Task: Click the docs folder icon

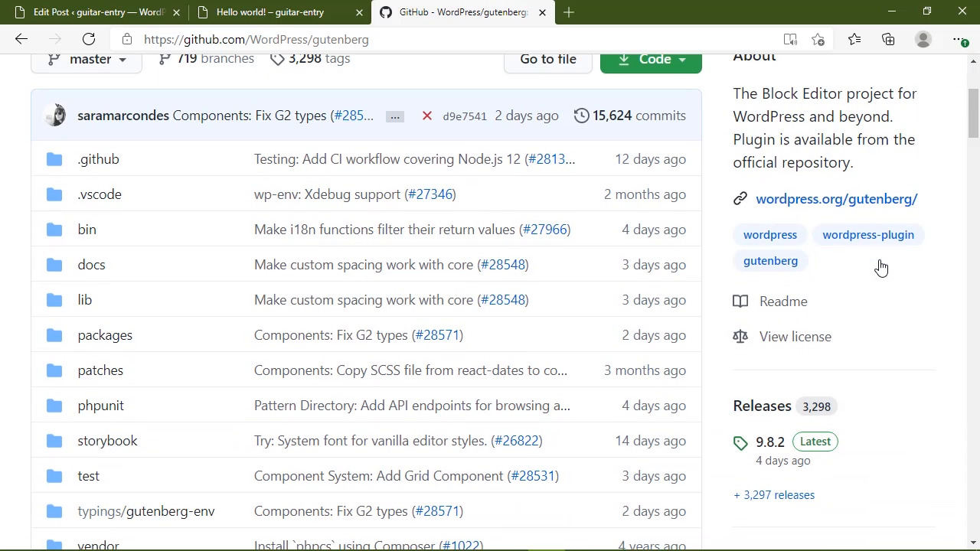Action: (x=54, y=265)
